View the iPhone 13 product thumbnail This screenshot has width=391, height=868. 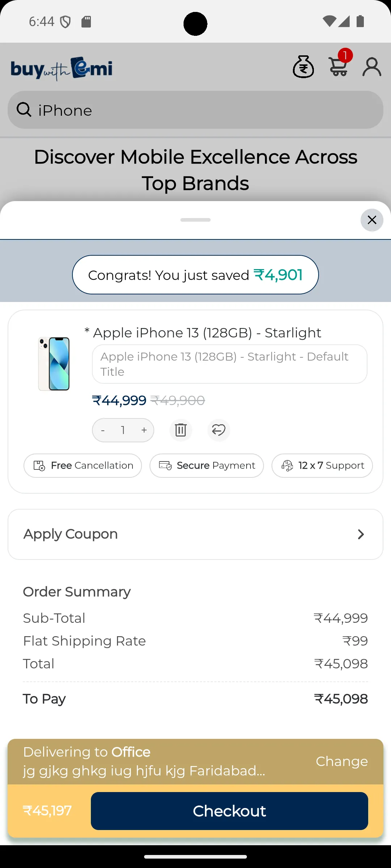tap(53, 363)
